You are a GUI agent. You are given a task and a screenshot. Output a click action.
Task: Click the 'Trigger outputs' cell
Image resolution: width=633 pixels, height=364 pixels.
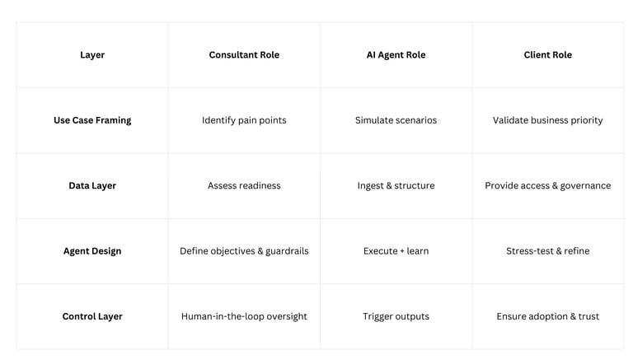(396, 316)
